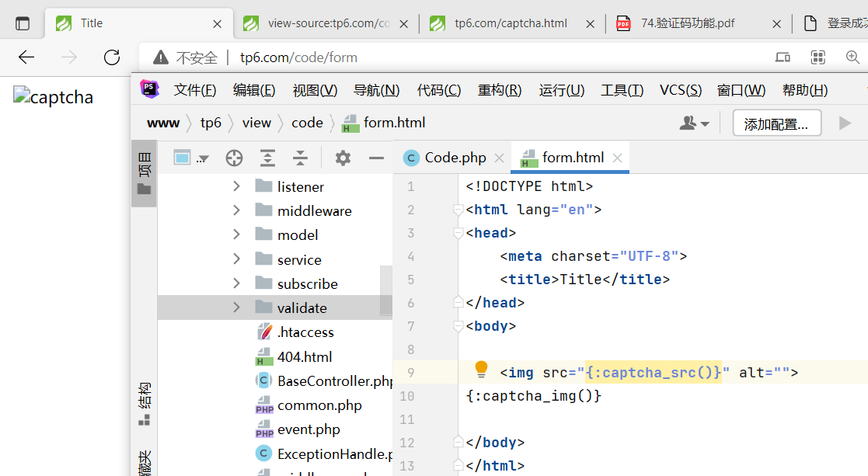
Task: Open the browser zoom magnifier icon
Action: coord(852,57)
